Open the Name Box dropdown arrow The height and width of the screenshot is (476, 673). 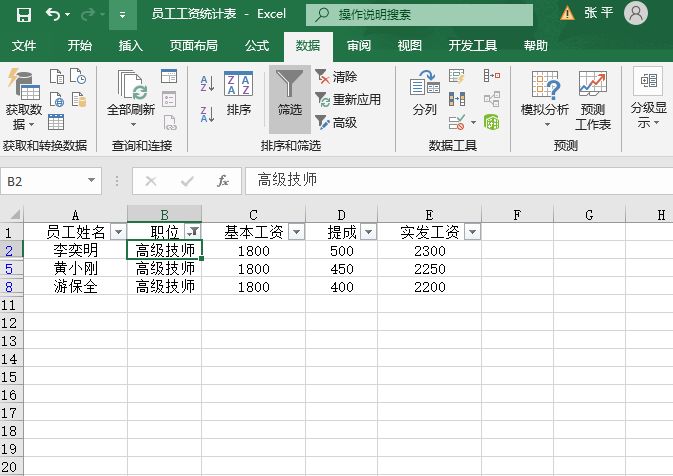(x=91, y=181)
